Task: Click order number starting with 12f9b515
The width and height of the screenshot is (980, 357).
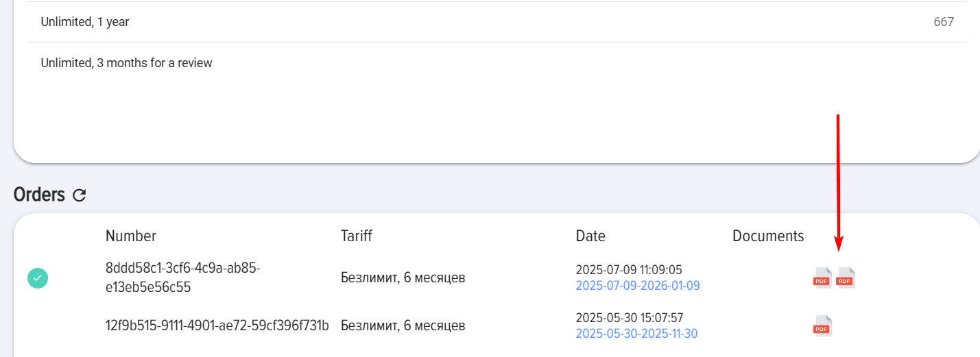Action: pyautogui.click(x=217, y=325)
